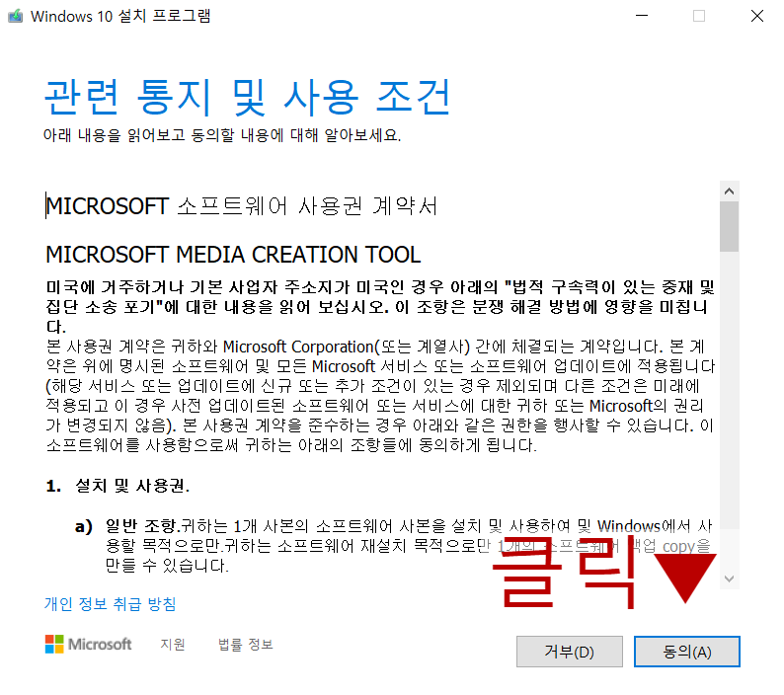This screenshot has height=695, width=784.
Task: Click the 동의(A) accept button
Action: (686, 652)
